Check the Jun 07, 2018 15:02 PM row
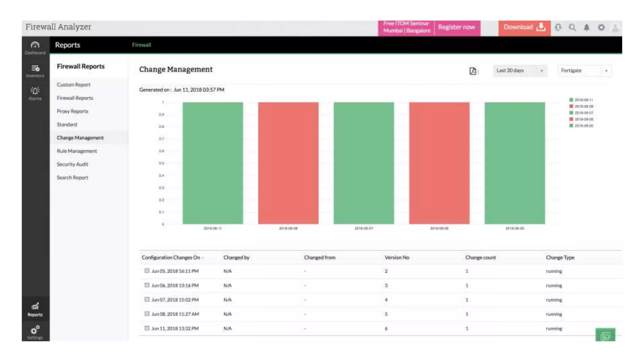This screenshot has height=362, width=644. point(147,299)
